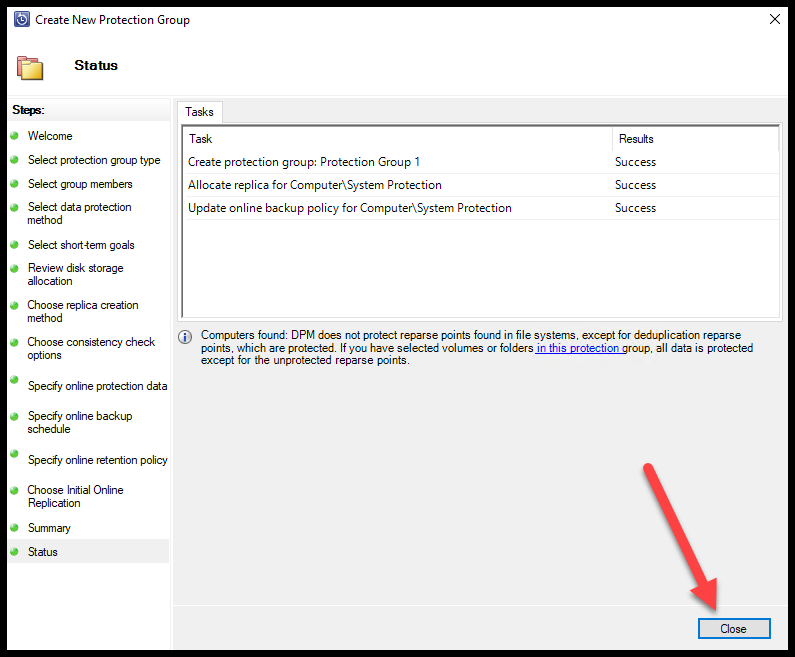795x657 pixels.
Task: Click green dot beside Select short-term goals
Action: [x=14, y=244]
